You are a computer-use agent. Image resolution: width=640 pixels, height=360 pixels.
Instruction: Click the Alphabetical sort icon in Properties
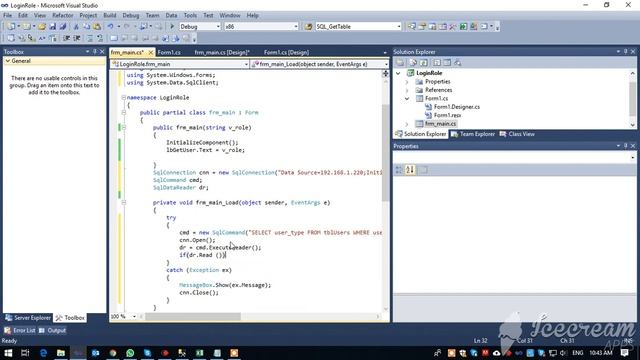(x=410, y=170)
